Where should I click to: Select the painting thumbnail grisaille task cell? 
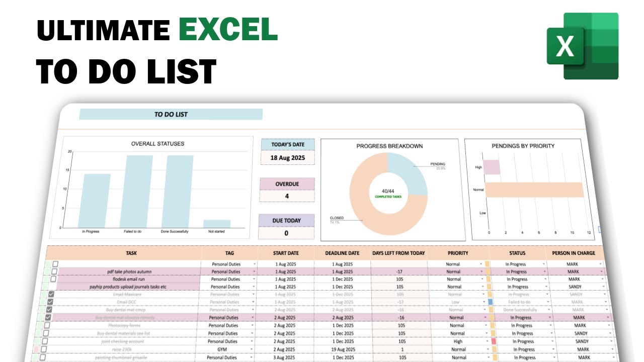[x=121, y=357]
